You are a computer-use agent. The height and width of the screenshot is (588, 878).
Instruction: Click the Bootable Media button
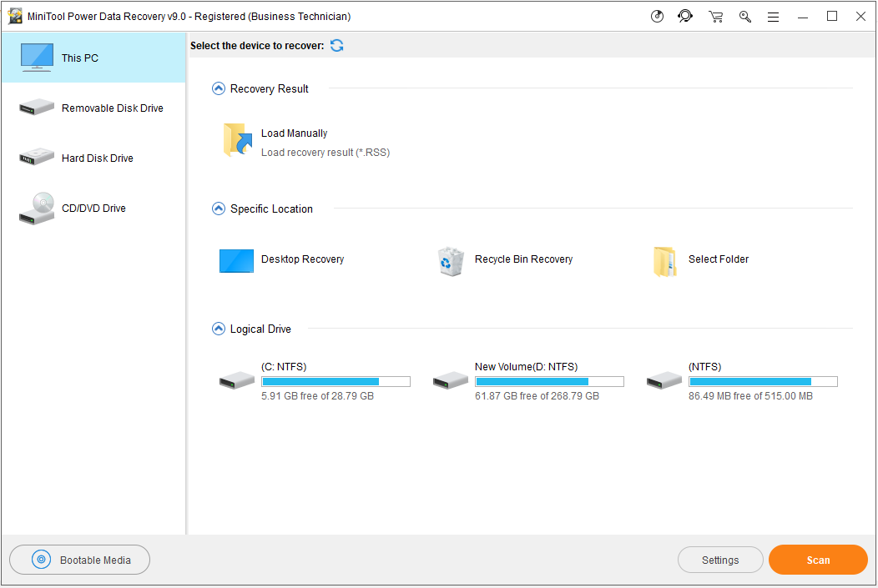tap(79, 560)
